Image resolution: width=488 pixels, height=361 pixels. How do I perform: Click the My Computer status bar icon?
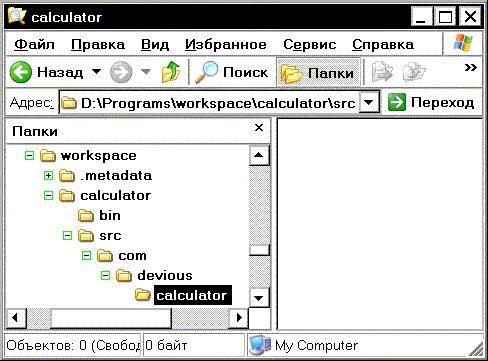(260, 345)
